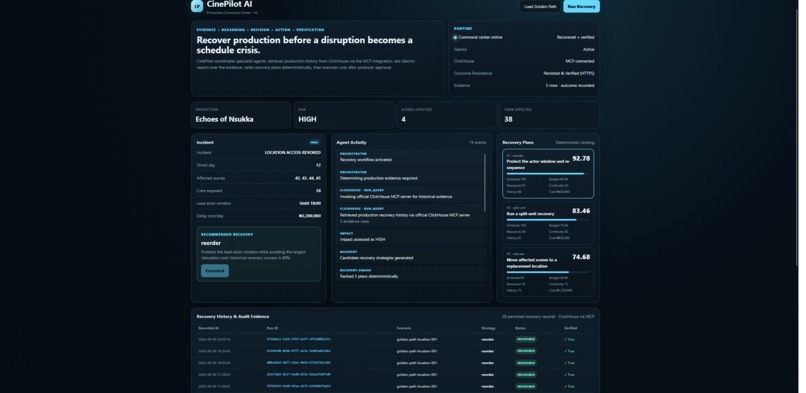
Task: Click the 'Deterministic ranking' label in Recovery Plans
Action: 575,142
